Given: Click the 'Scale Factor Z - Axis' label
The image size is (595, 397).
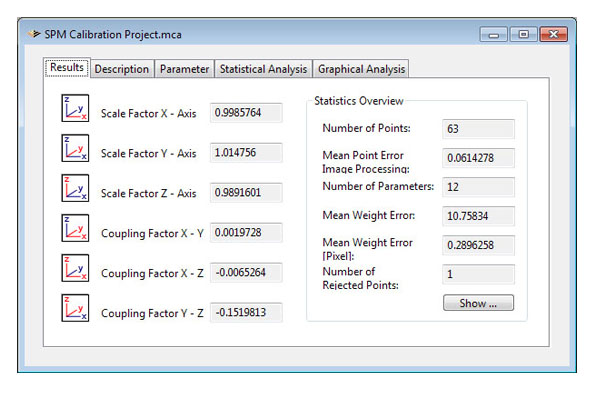Looking at the screenshot, I should tap(149, 193).
